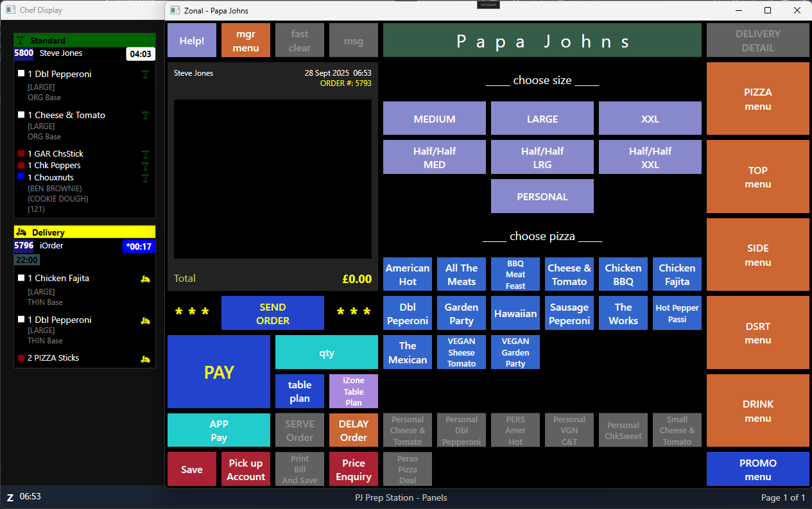Click the 22:00 delivery time slot indicator
This screenshot has width=812, height=509.
(28, 260)
